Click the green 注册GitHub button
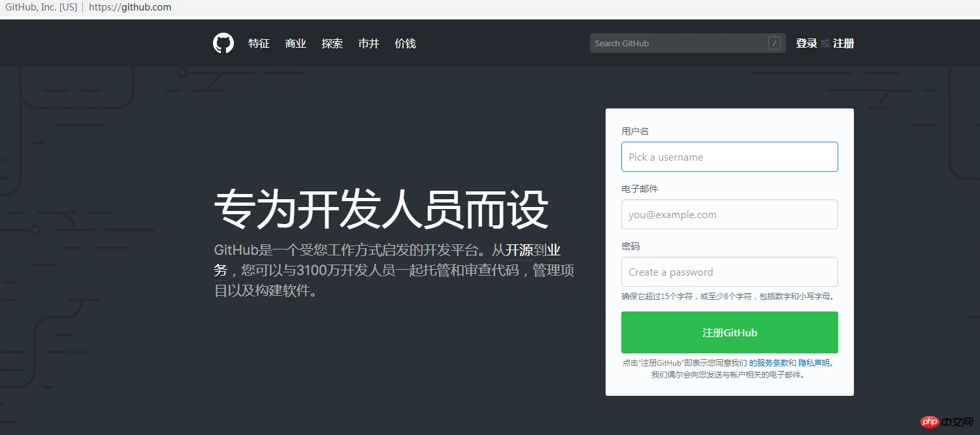 point(729,332)
